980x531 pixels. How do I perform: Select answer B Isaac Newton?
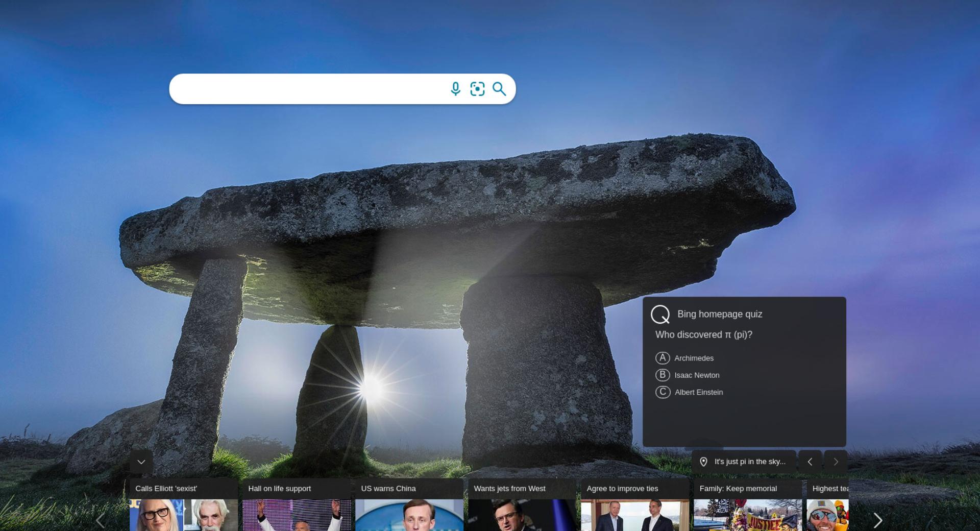click(x=688, y=375)
